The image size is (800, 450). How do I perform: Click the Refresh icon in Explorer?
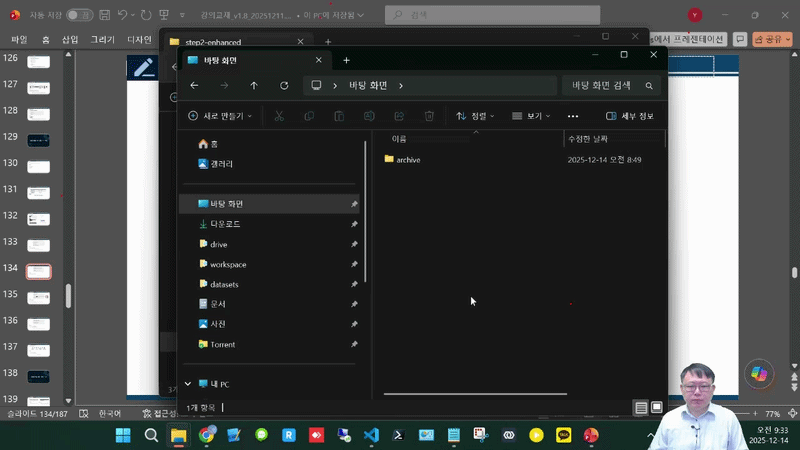tap(284, 86)
